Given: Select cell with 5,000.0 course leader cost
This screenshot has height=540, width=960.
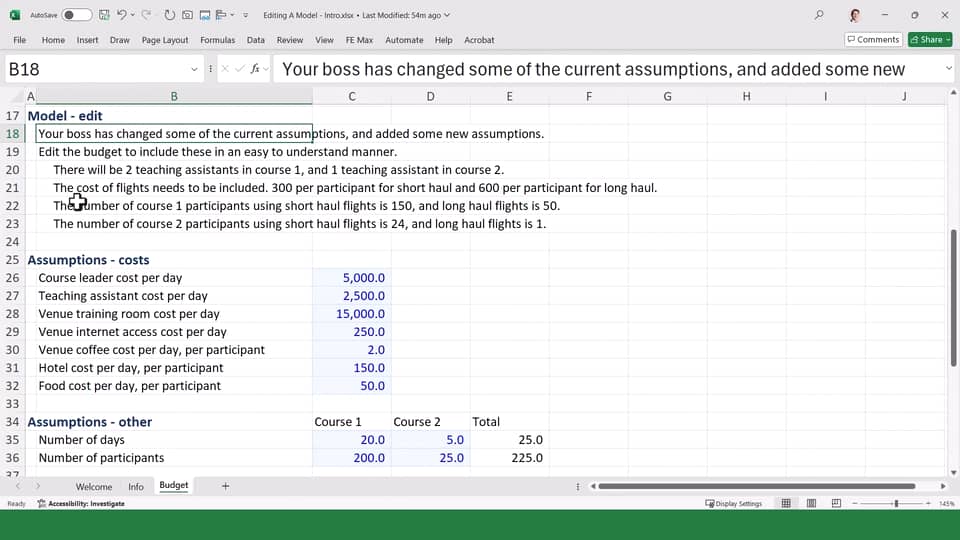Looking at the screenshot, I should (x=352, y=278).
